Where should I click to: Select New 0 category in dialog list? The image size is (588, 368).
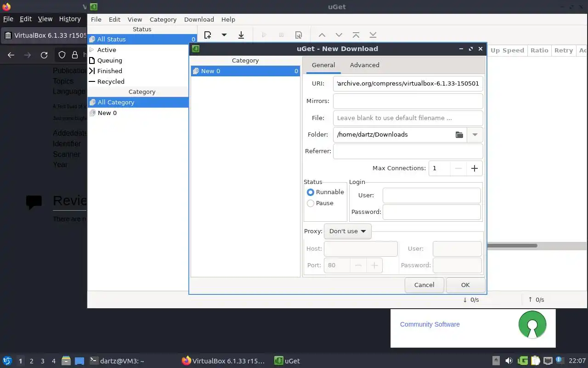click(x=245, y=71)
